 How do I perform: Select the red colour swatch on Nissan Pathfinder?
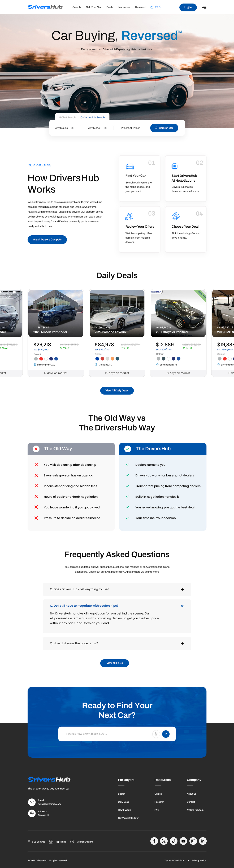pos(41,358)
